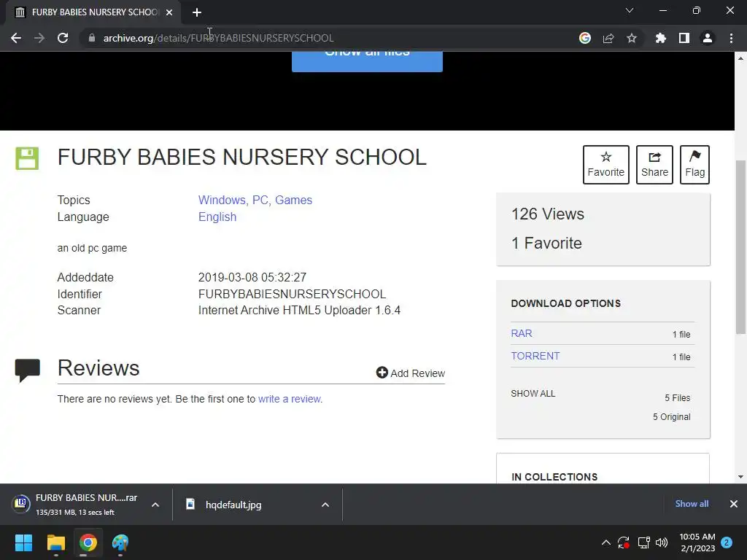
Task: Click the browser forward arrow
Action: pos(39,38)
